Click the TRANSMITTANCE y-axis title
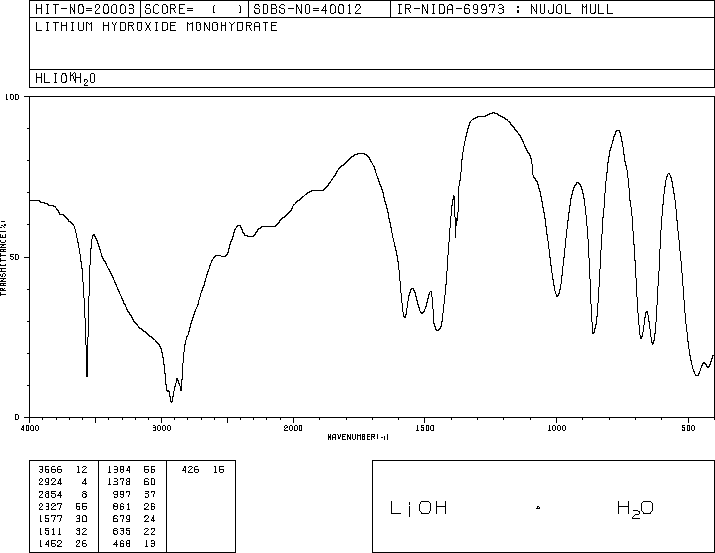Viewport: 715px width, 553px height. click(x=5, y=257)
